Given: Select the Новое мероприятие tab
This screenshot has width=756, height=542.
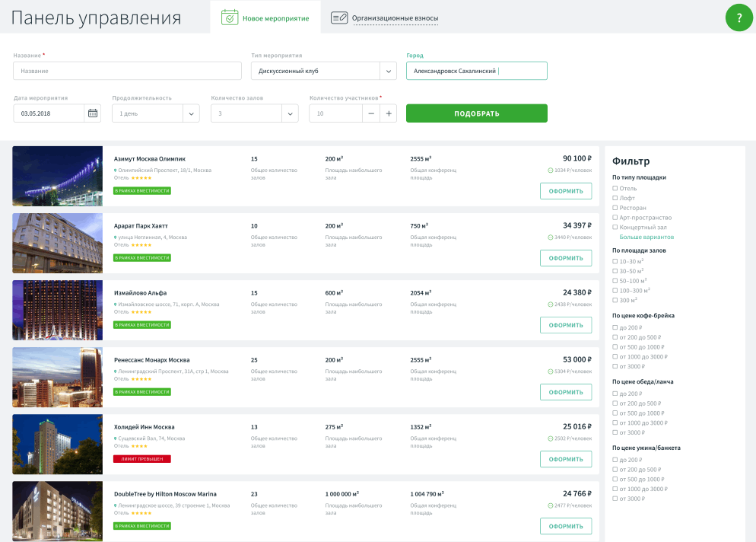Looking at the screenshot, I should point(266,16).
